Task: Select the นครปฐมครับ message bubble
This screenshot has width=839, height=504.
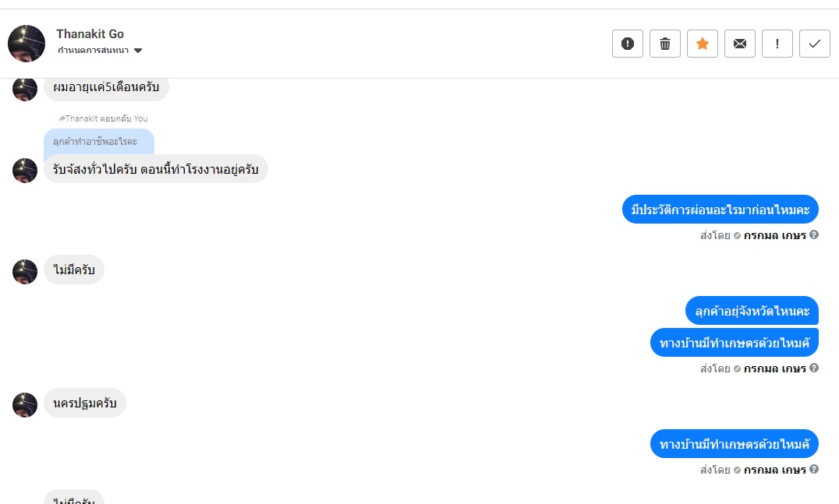Action: [x=85, y=403]
